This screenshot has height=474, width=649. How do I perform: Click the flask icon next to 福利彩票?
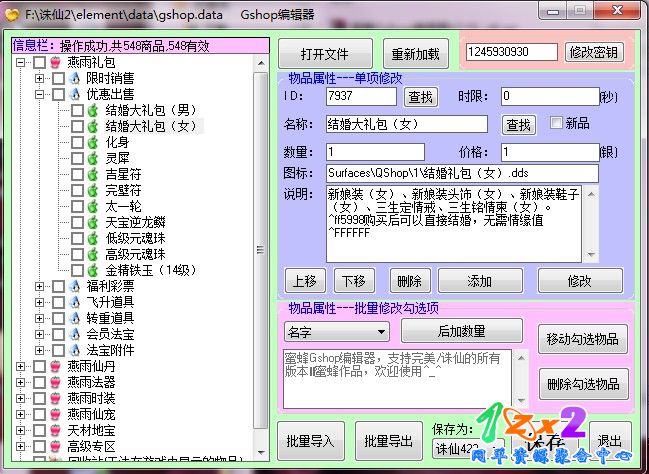pyautogui.click(x=74, y=286)
